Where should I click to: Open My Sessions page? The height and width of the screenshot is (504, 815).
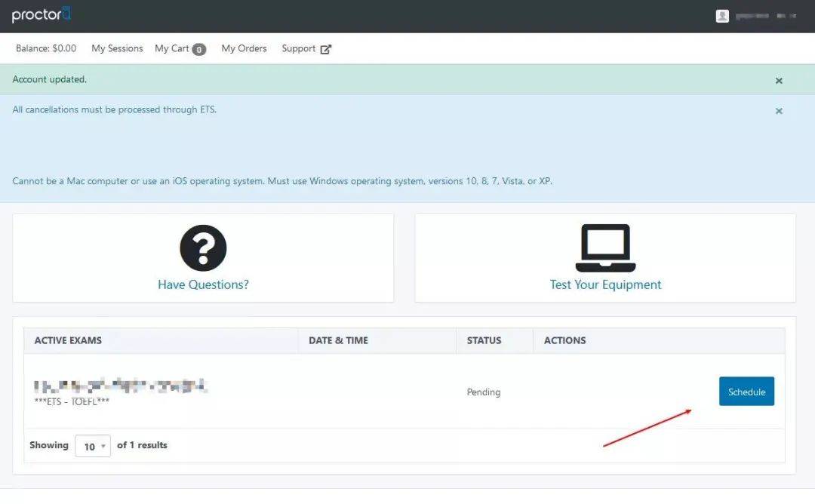coord(117,48)
